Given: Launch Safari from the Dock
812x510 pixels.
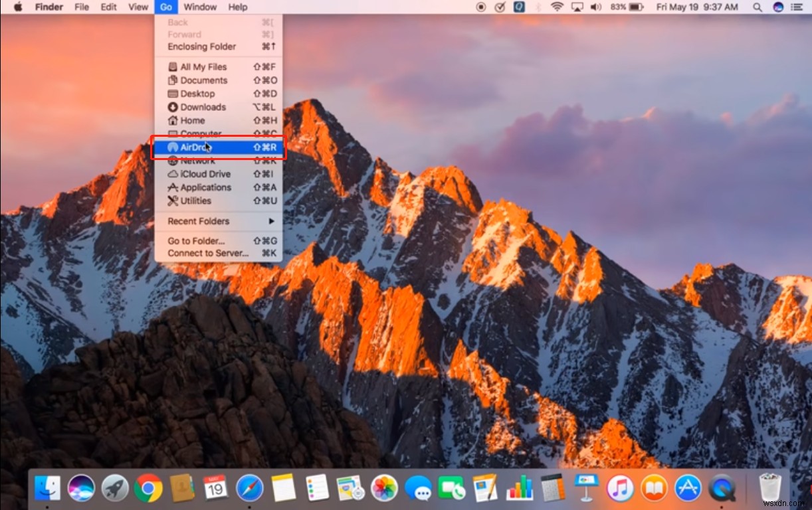Looking at the screenshot, I should click(x=249, y=488).
